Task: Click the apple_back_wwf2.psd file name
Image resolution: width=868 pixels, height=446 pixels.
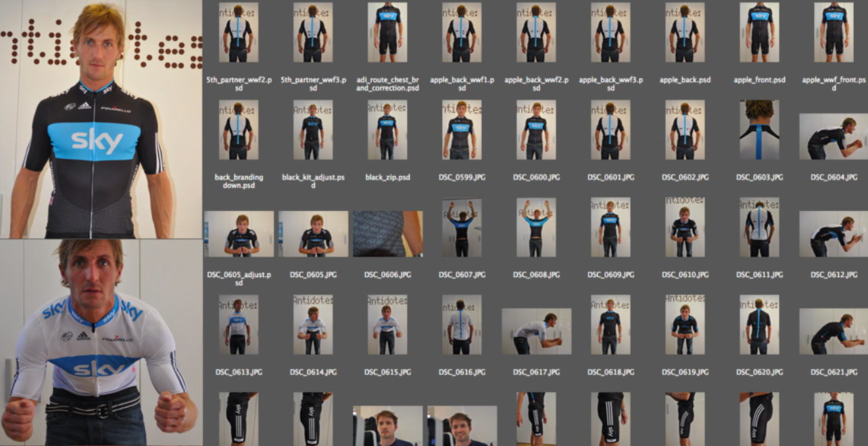Action: (536, 84)
